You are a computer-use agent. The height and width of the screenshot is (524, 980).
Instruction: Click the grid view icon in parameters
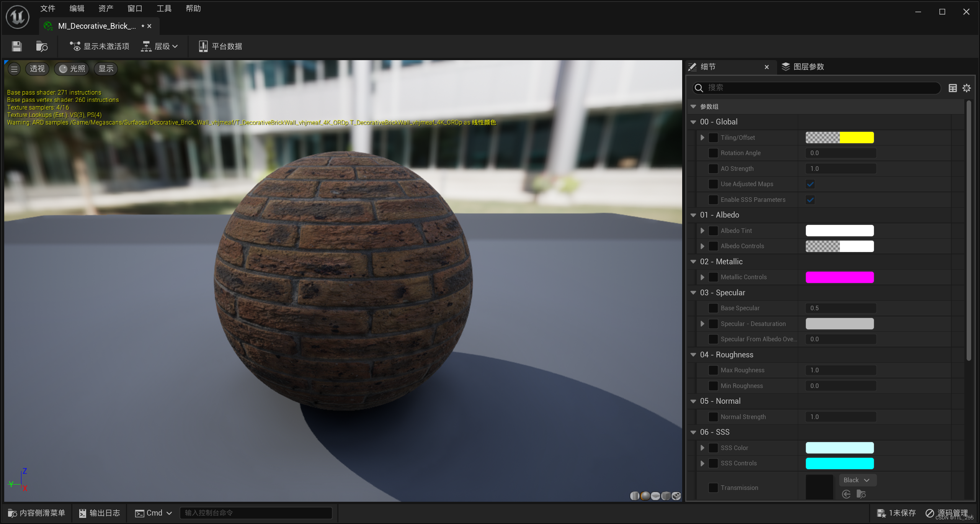[x=953, y=88]
